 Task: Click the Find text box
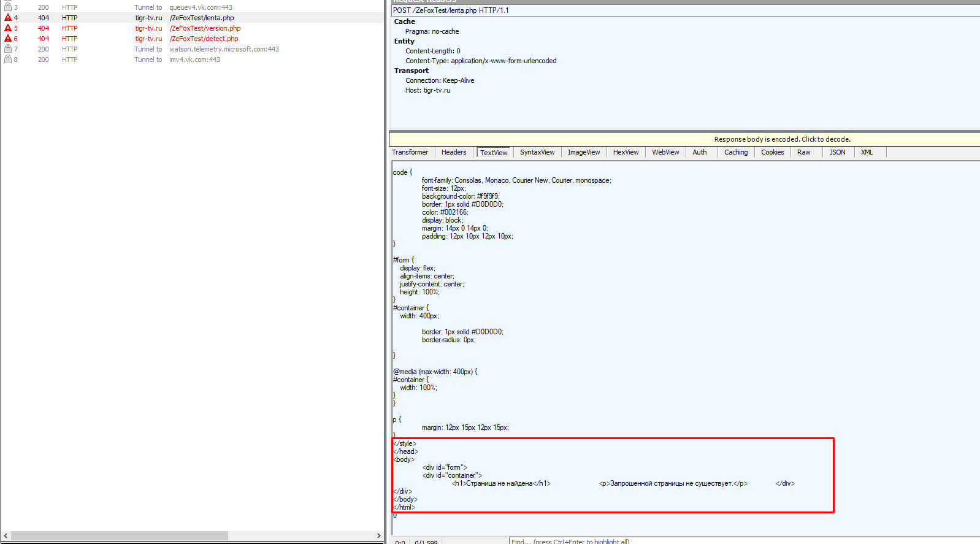point(744,541)
